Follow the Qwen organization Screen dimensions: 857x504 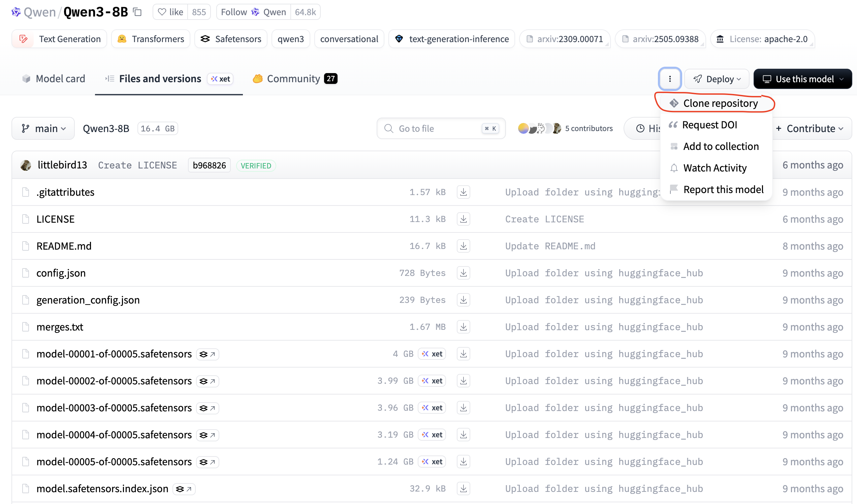(253, 12)
